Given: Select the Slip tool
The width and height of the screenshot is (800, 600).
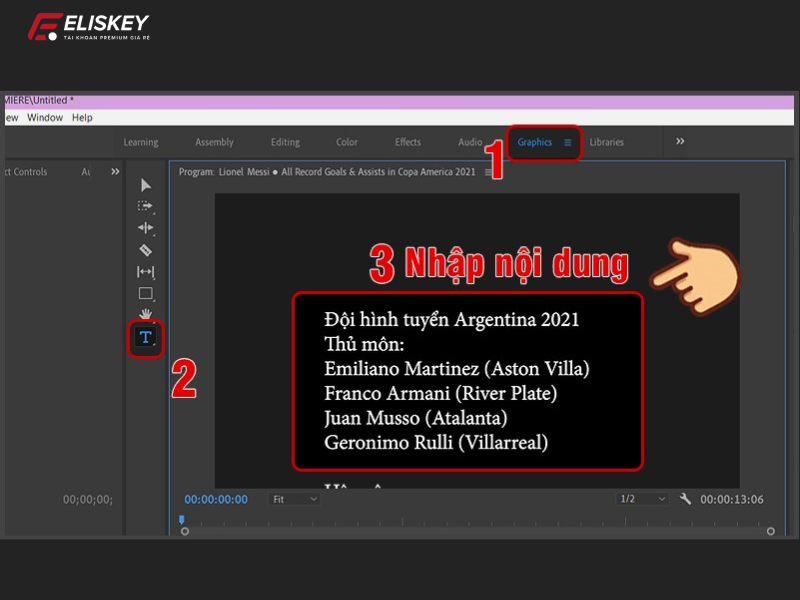Looking at the screenshot, I should tap(146, 272).
